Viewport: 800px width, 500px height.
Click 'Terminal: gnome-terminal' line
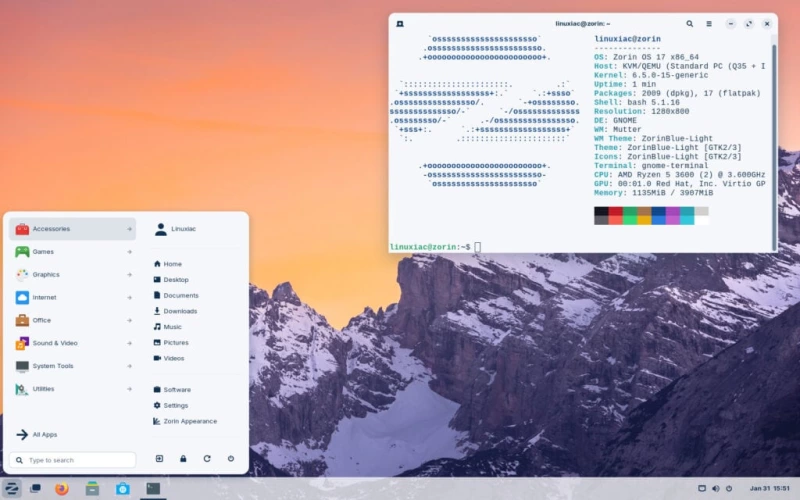651,165
